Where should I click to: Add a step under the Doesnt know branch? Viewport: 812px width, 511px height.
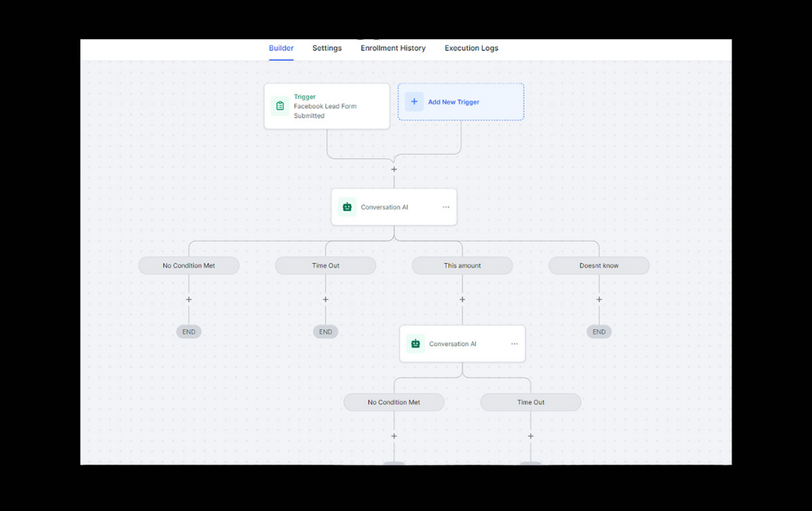(x=599, y=299)
